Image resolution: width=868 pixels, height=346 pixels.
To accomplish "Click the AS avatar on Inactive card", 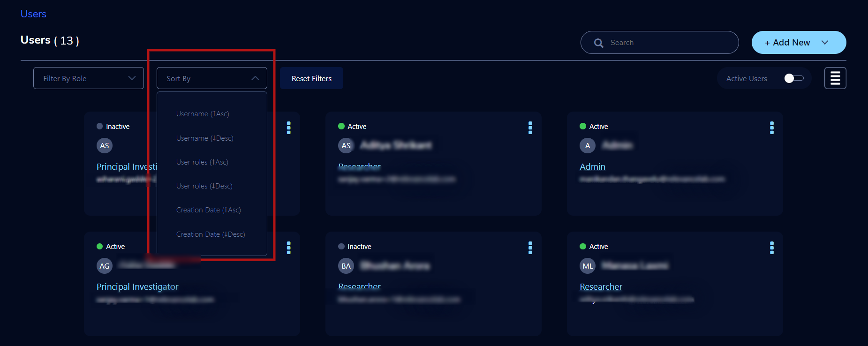I will (105, 146).
